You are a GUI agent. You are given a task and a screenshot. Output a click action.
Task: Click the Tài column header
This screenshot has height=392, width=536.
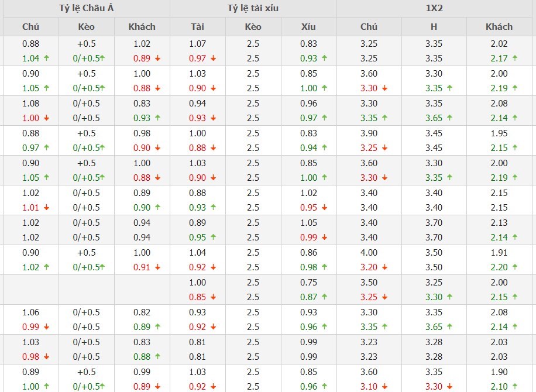(197, 26)
